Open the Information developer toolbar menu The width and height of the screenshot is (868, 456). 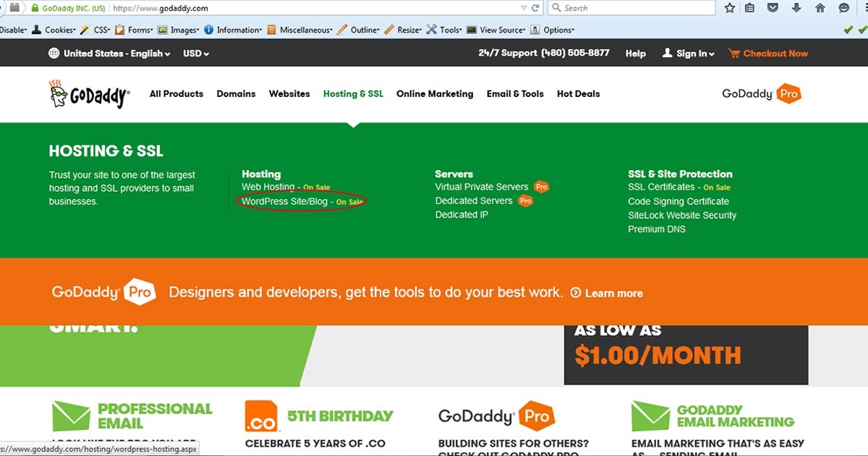point(234,30)
